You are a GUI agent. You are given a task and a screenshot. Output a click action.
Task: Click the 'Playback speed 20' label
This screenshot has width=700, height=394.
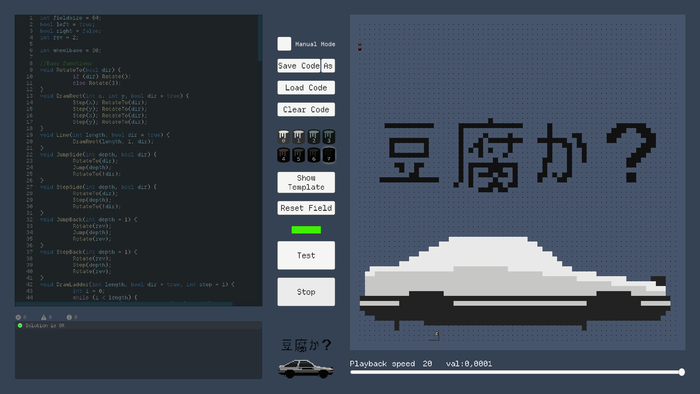point(391,364)
